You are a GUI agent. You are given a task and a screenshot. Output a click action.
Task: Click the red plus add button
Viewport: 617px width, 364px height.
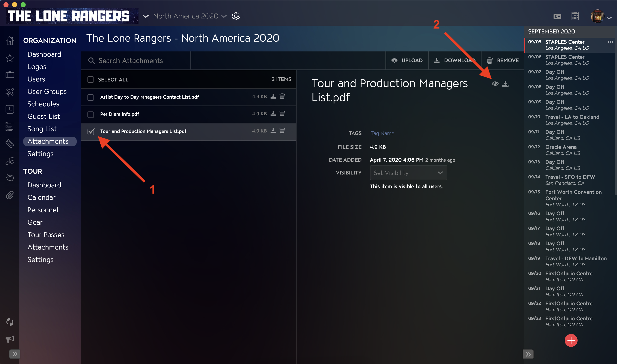(x=571, y=340)
